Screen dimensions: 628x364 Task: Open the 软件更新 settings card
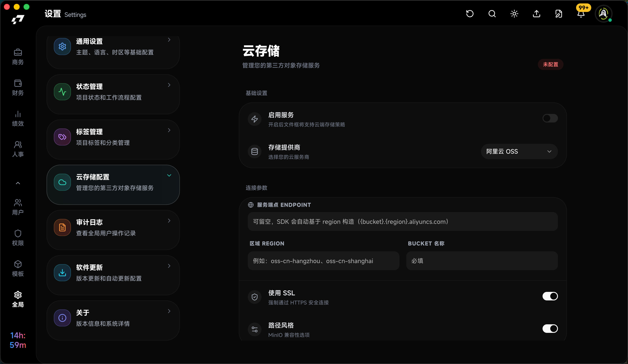coord(113,275)
